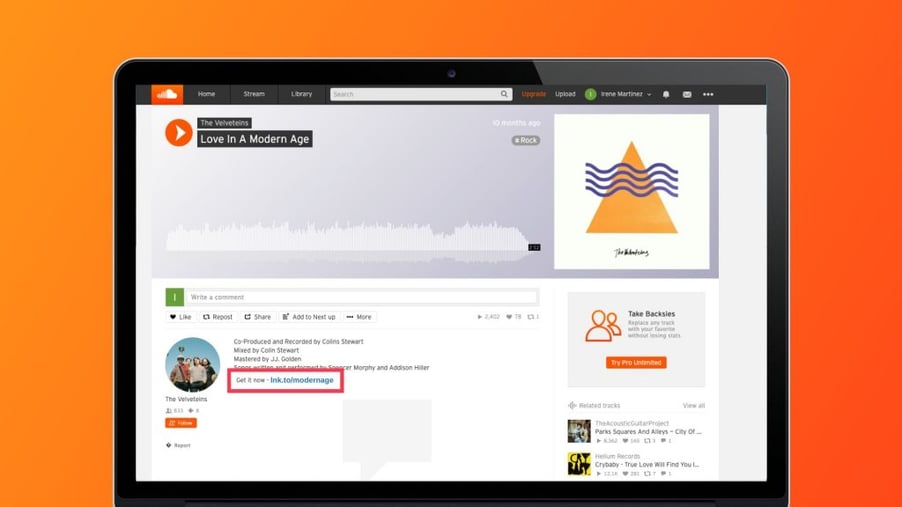Click 'Mixed by Colin Stewart' credit line
Screen dimensions: 902x507
point(266,350)
